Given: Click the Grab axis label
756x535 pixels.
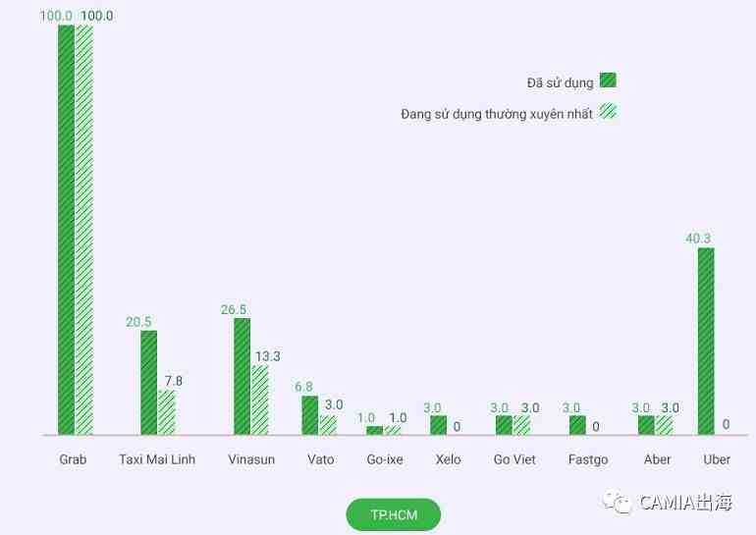Looking at the screenshot, I should click(x=73, y=459).
